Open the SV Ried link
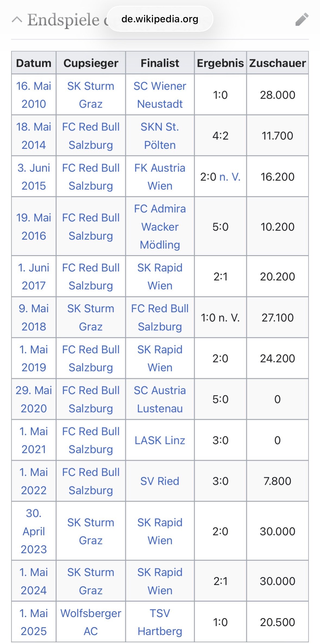The width and height of the screenshot is (320, 644). coord(160,481)
